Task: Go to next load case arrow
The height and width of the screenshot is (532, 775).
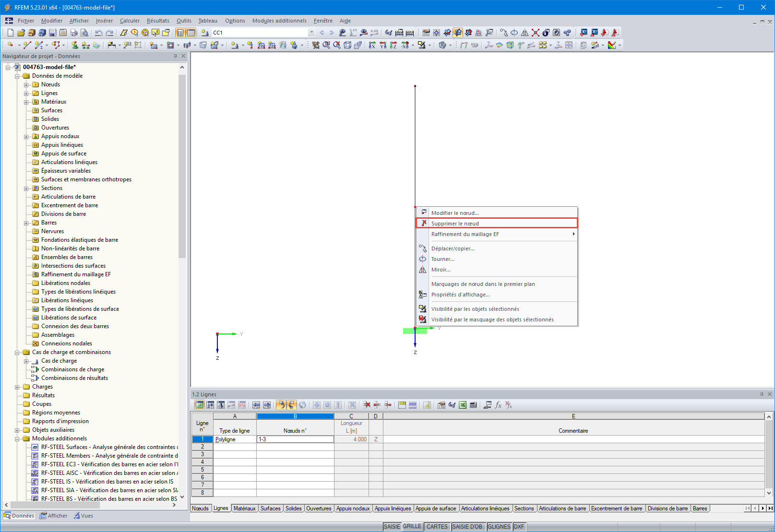Action: (332, 33)
